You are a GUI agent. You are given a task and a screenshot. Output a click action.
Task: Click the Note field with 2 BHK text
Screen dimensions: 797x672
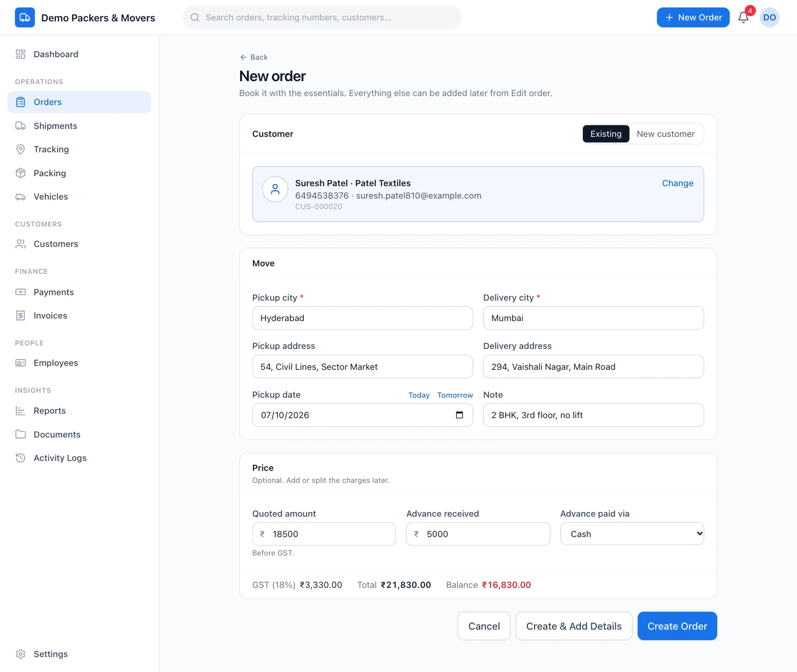tap(593, 415)
